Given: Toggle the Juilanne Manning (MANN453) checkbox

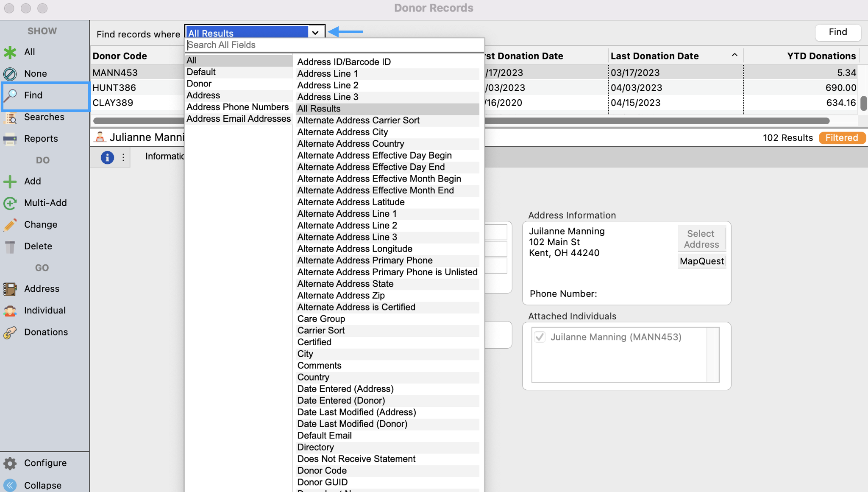Looking at the screenshot, I should click(x=540, y=337).
